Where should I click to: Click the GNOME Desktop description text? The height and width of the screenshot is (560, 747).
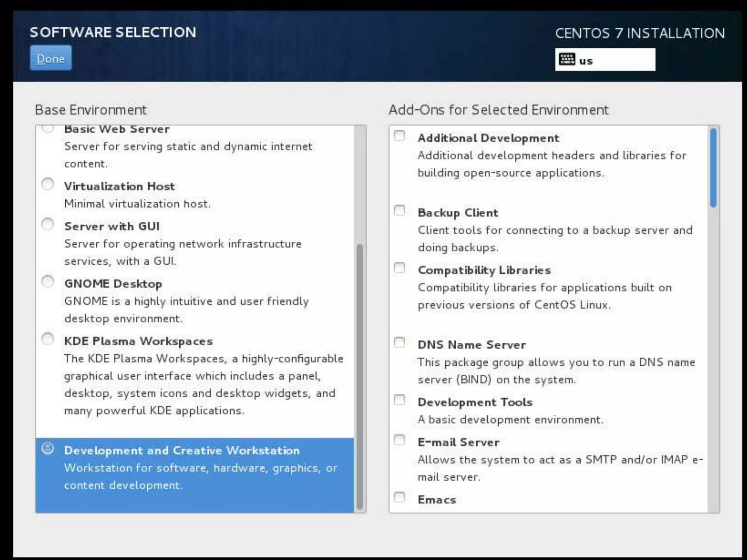(186, 310)
